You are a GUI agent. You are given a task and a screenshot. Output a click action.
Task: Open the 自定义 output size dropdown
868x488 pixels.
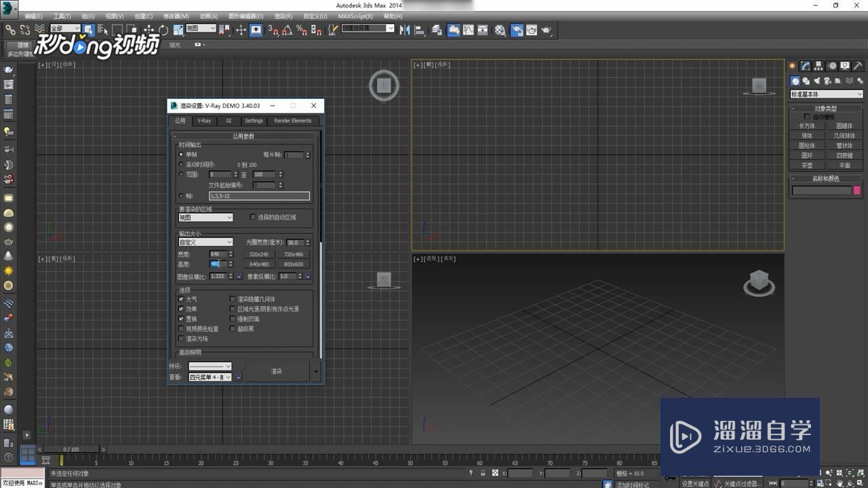point(205,242)
